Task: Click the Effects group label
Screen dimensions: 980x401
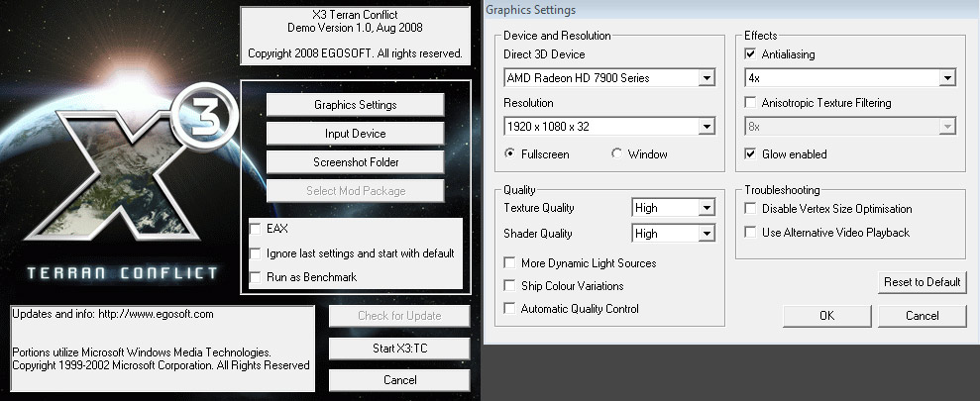Action: pos(761,36)
